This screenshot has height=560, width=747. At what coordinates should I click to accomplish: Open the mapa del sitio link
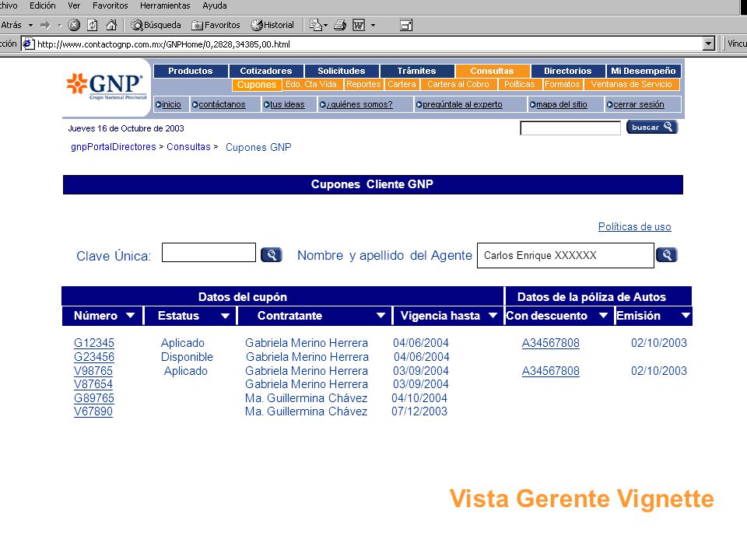(x=562, y=104)
